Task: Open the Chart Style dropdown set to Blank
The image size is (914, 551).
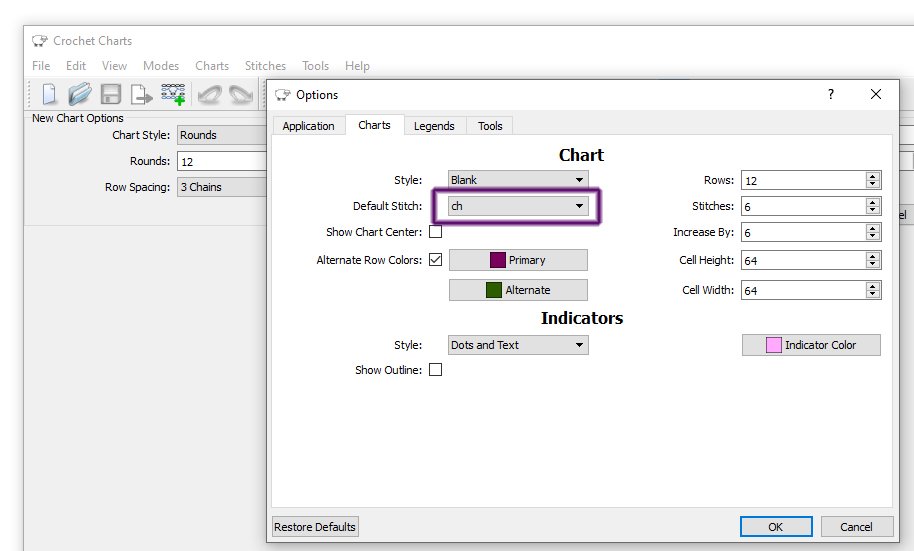Action: pyautogui.click(x=518, y=180)
